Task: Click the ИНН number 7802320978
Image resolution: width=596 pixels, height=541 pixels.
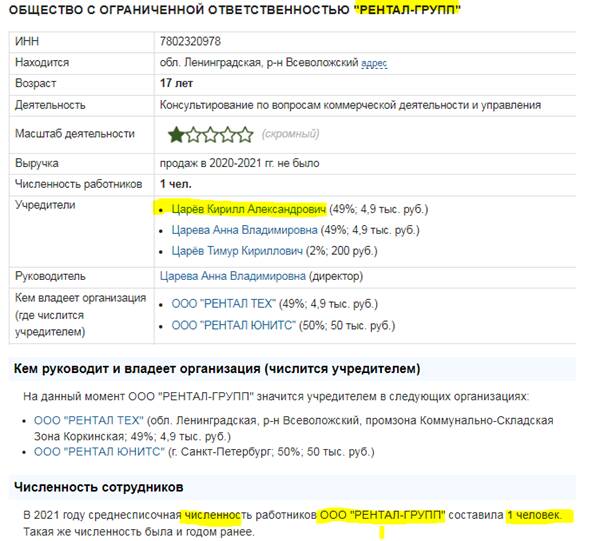Action: click(190, 41)
